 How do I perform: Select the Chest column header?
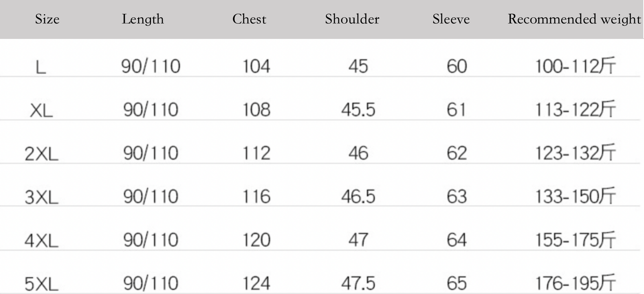click(x=249, y=19)
